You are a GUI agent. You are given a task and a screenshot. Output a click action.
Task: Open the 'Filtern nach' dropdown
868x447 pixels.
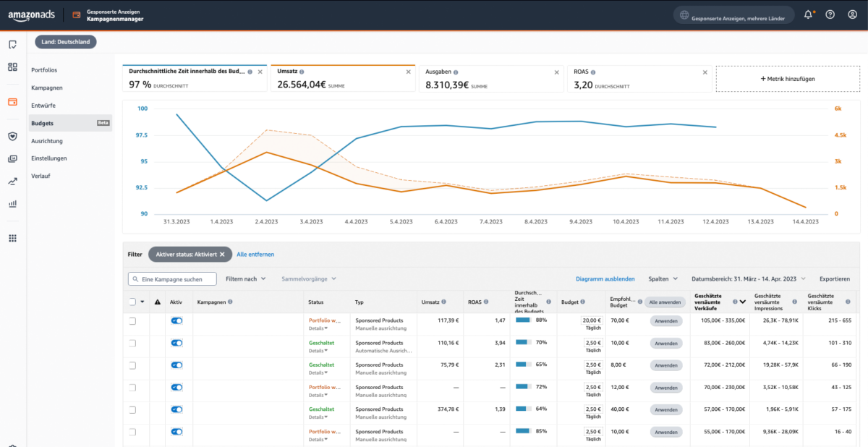[246, 278]
